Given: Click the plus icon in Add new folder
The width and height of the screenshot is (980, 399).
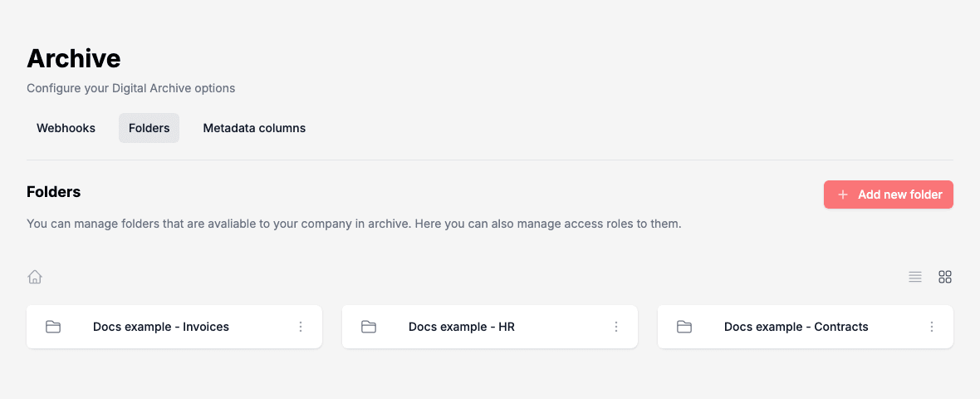Looking at the screenshot, I should (842, 195).
